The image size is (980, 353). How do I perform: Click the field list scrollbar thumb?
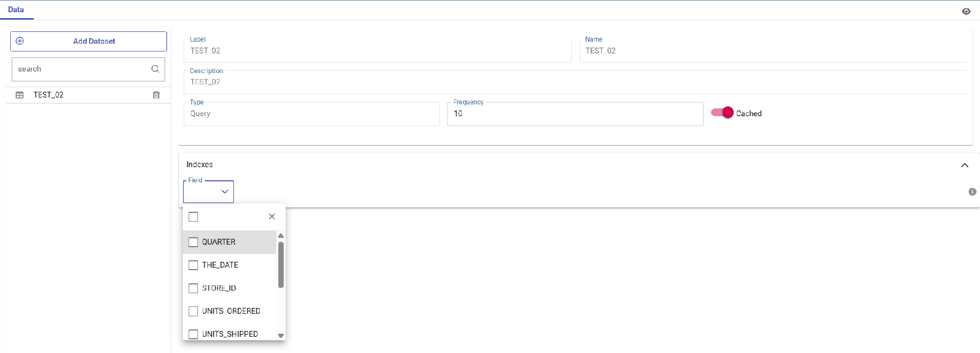click(281, 265)
